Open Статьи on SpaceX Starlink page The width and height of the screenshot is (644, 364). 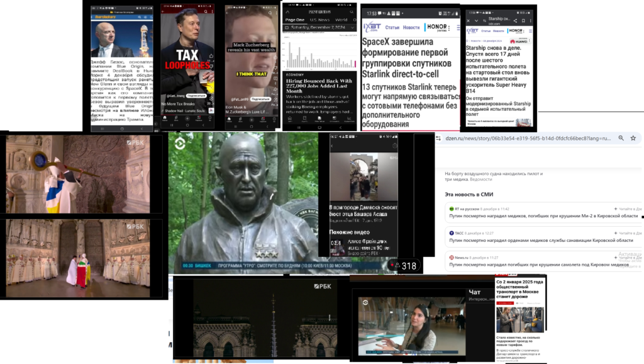392,28
